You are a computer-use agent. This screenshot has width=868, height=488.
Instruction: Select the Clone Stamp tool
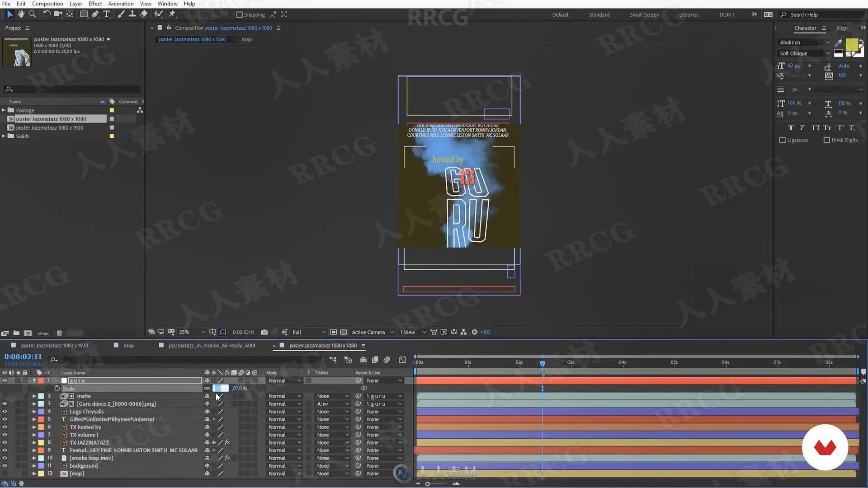132,14
